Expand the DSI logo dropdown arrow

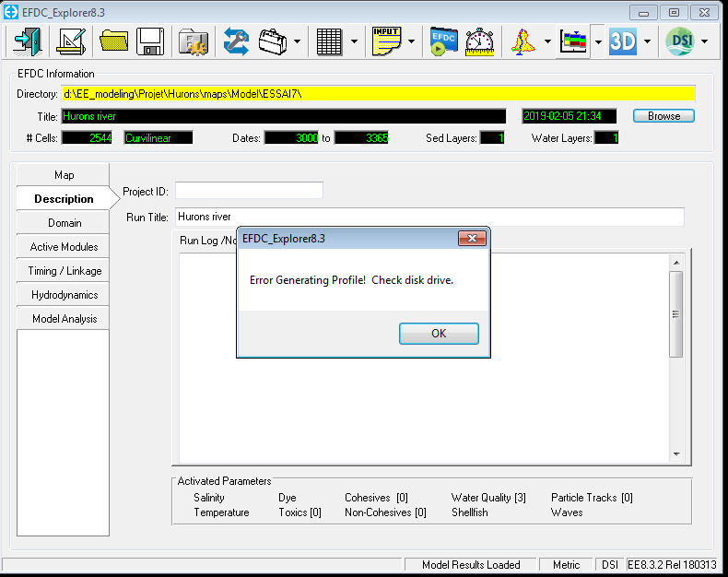click(704, 41)
